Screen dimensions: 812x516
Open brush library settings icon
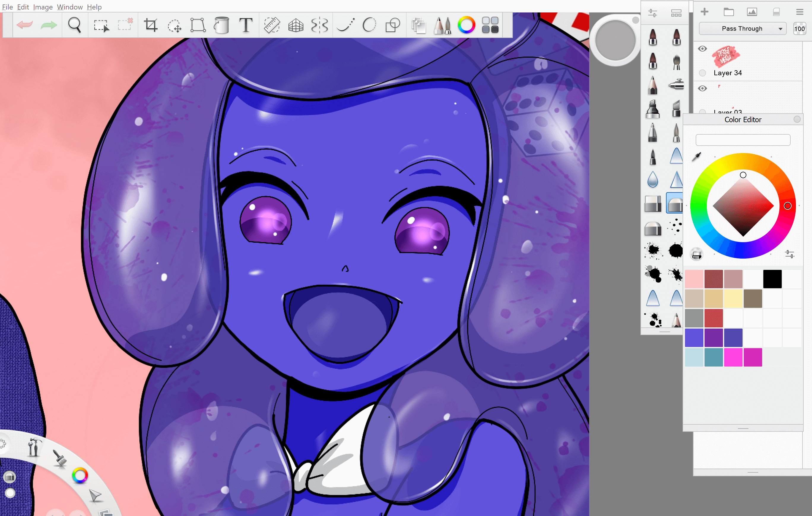653,13
